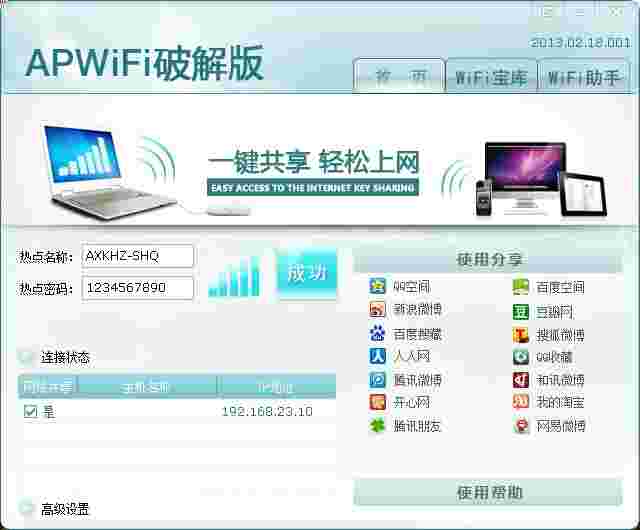Open the 使用帮助 button
640x530 pixels.
488,492
